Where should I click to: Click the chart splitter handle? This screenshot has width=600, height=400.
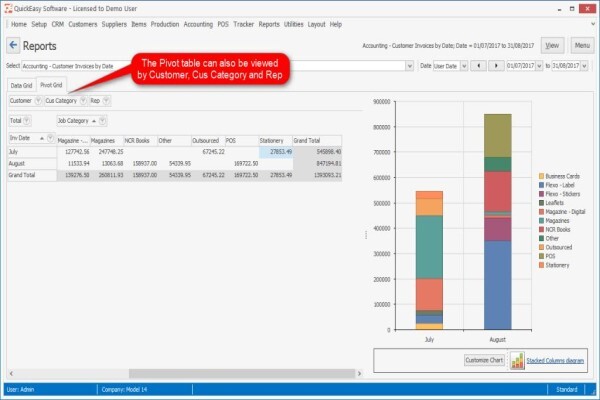click(x=366, y=234)
